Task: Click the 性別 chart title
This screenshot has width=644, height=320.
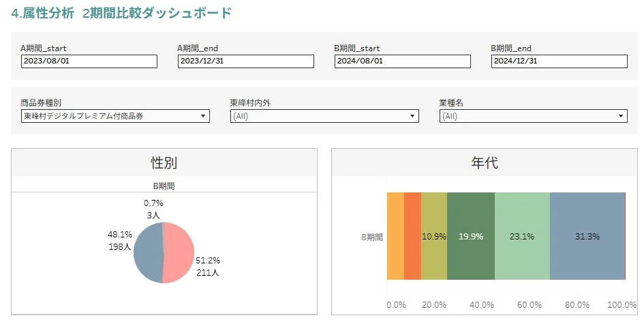Action: (x=164, y=163)
